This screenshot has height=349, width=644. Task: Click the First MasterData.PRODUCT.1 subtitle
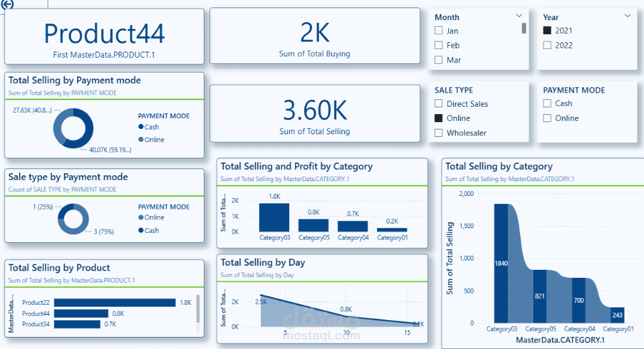104,54
